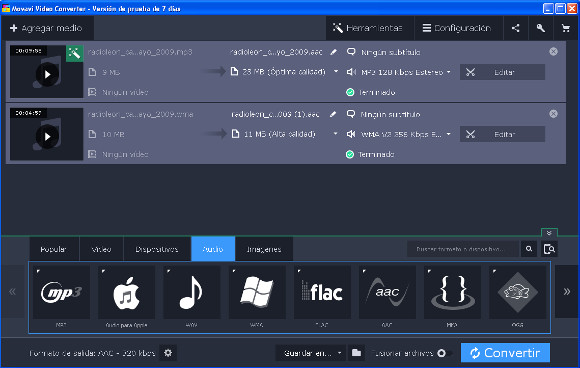Select the WMA Windows logo format
The width and height of the screenshot is (580, 368).
coord(257,292)
